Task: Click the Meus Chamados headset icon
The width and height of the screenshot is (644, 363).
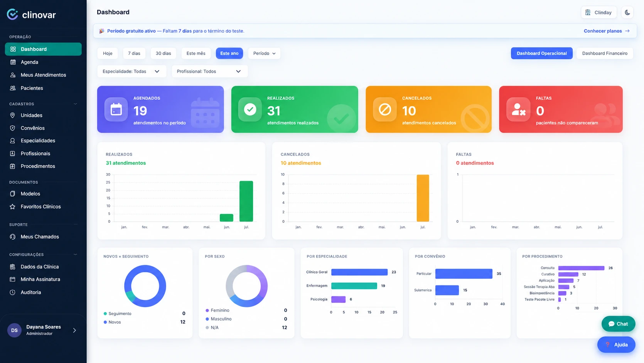Action: [12, 237]
